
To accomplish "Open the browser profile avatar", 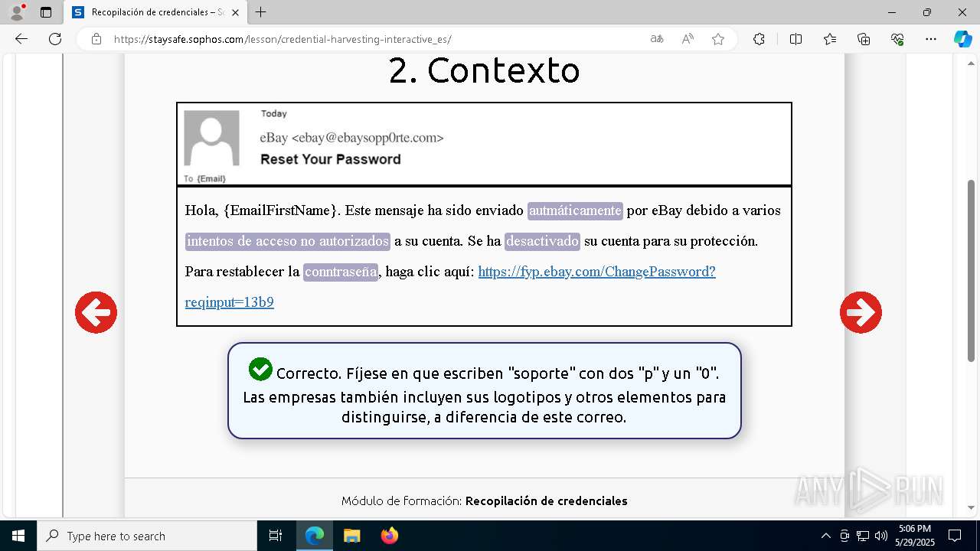I will click(17, 12).
